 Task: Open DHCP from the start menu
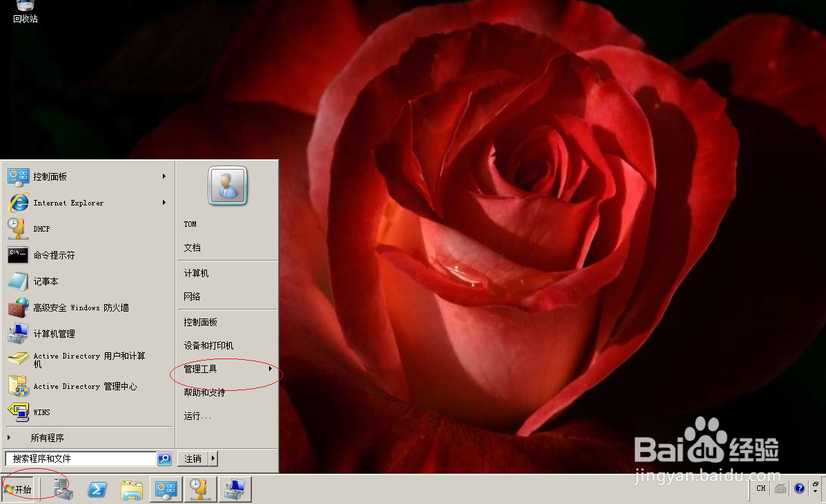point(41,228)
